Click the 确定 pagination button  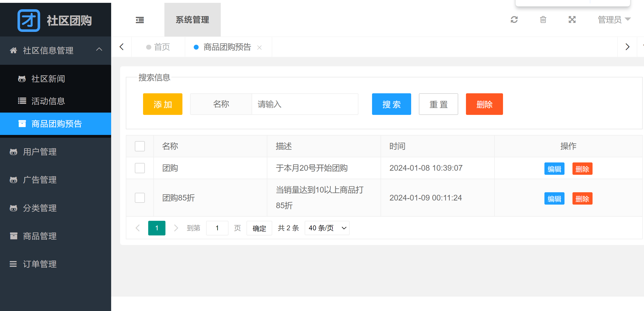[x=259, y=228]
